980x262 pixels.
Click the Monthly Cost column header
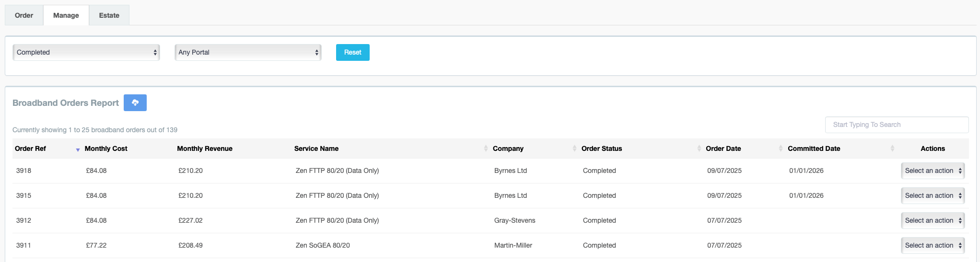(x=106, y=148)
